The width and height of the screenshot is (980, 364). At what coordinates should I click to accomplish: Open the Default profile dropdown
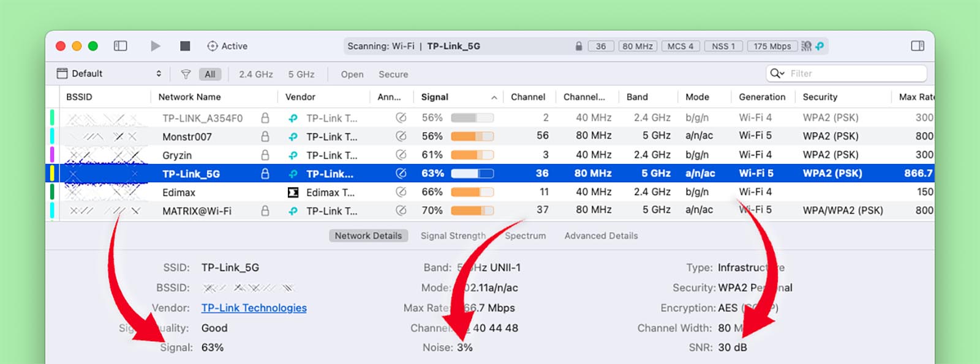point(109,73)
